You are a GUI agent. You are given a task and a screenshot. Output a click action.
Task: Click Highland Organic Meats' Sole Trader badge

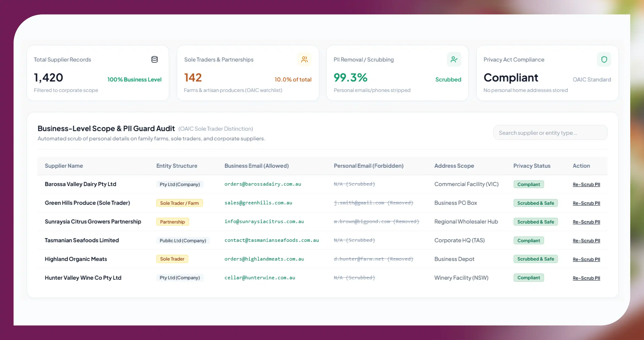click(x=172, y=259)
